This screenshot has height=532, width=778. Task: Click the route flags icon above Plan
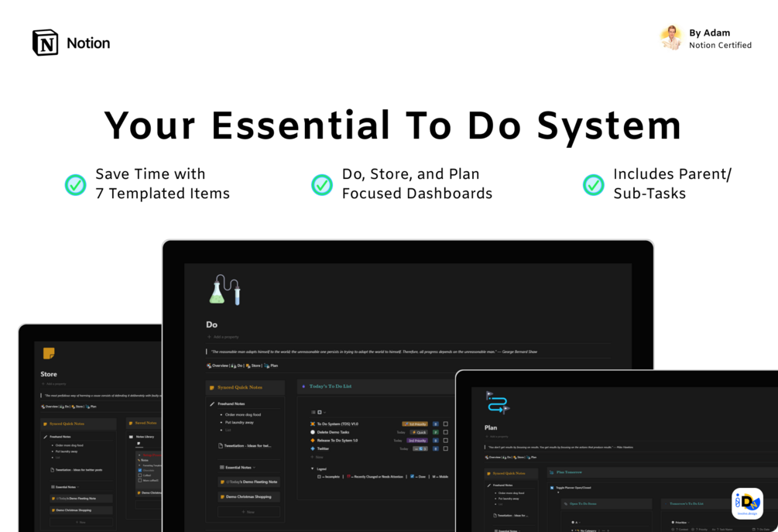pyautogui.click(x=498, y=403)
